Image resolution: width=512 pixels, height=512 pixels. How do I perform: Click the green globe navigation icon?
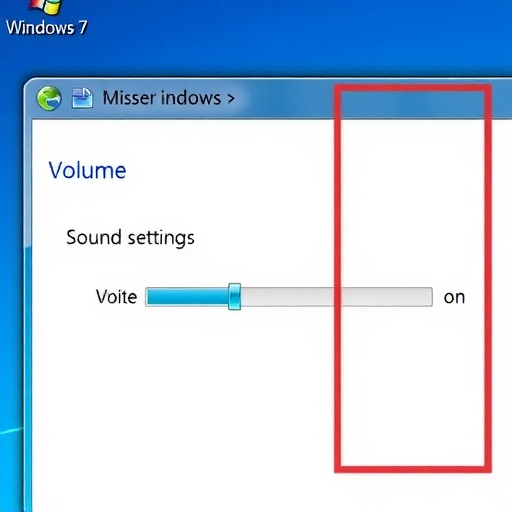(49, 98)
